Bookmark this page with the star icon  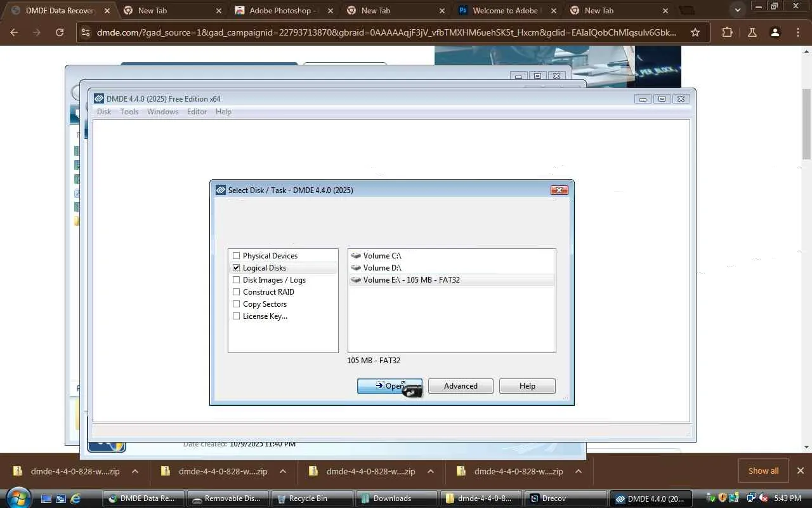[x=695, y=32]
